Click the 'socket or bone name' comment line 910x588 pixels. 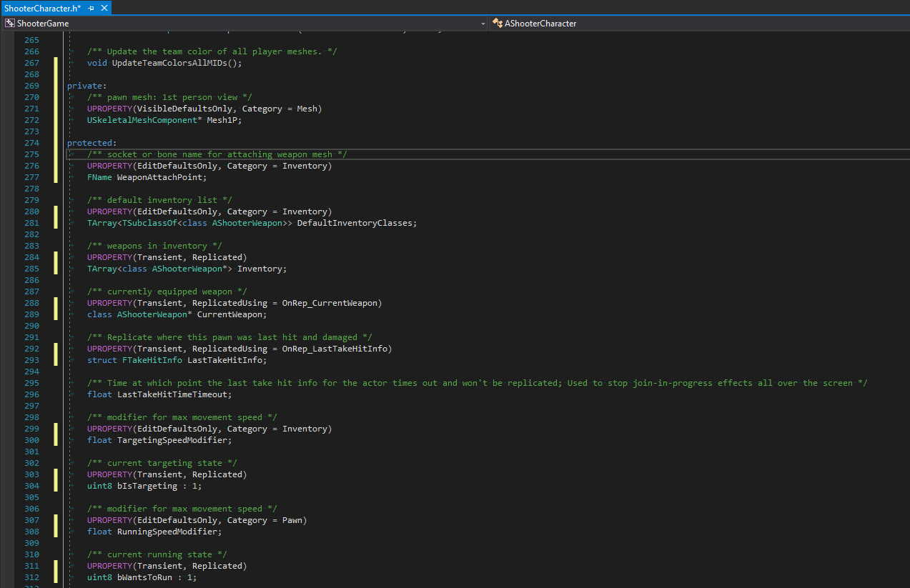point(217,154)
